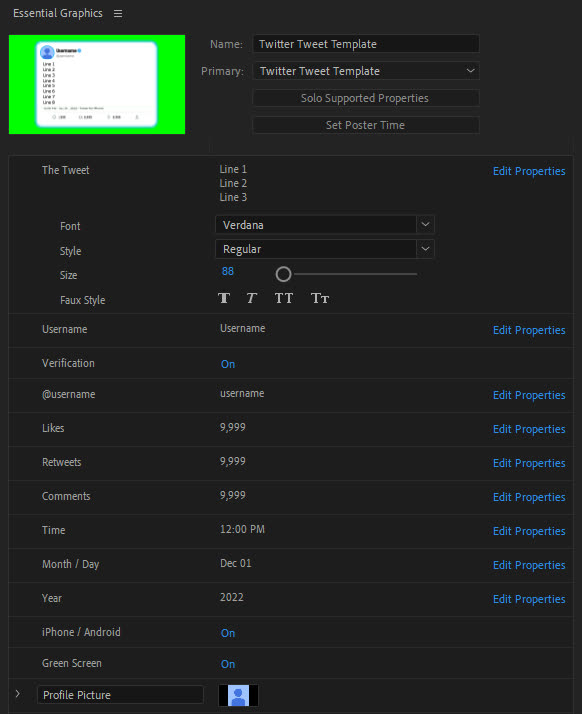Open the Primary Twitter Tweet Template dropdown
The width and height of the screenshot is (582, 714).
click(x=366, y=71)
